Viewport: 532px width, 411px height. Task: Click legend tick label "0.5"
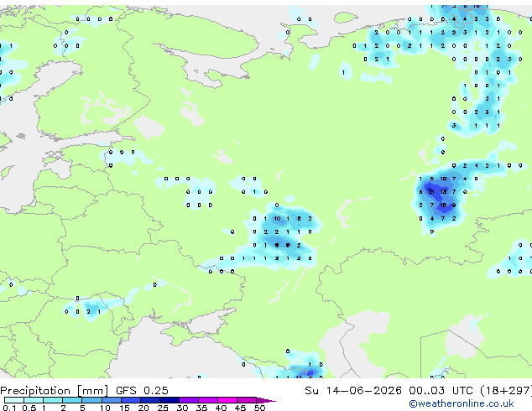coord(29,408)
